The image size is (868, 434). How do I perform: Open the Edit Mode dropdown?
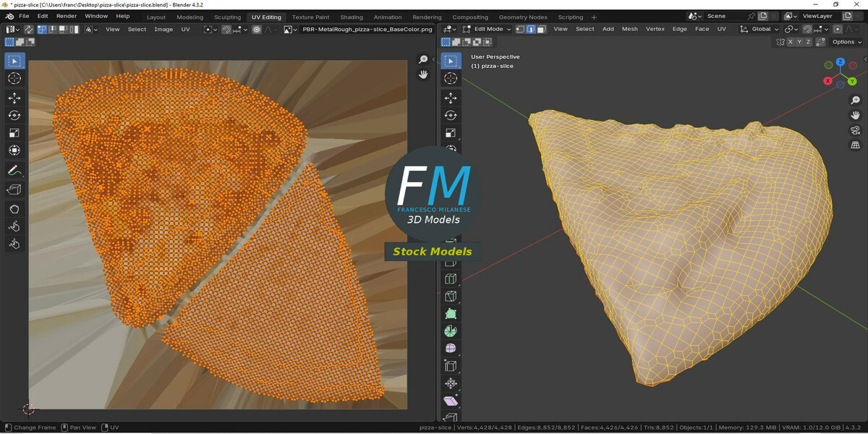[x=486, y=30]
